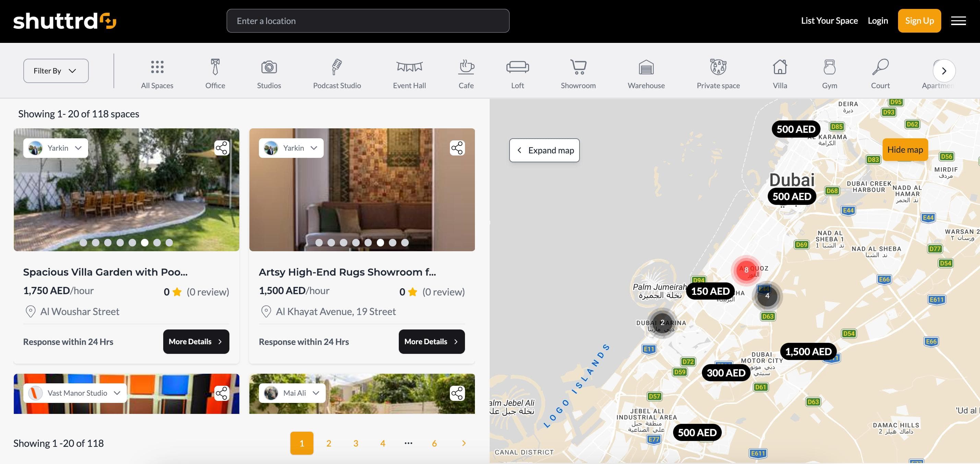Open the Filter By dropdown
Viewport: 980px width, 464px height.
56,70
